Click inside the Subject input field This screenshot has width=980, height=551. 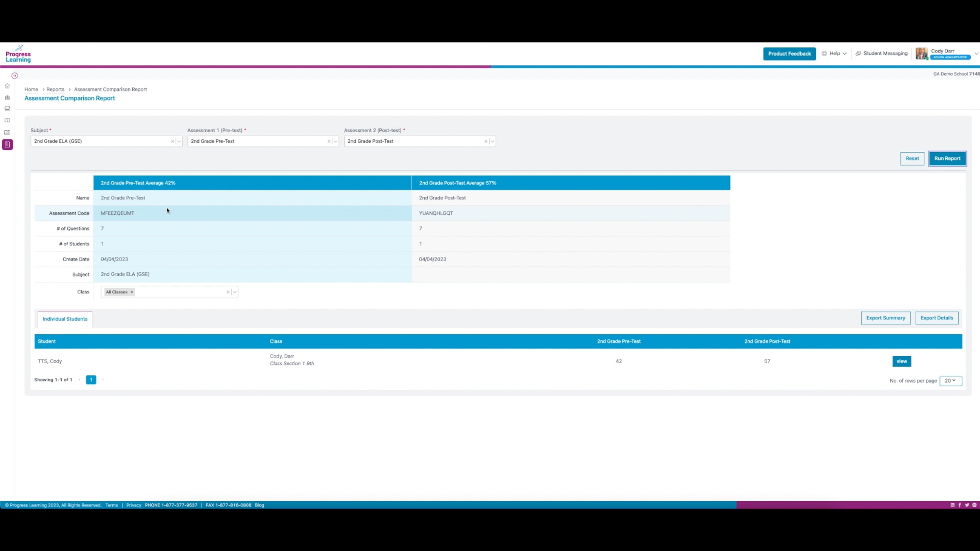click(x=106, y=141)
